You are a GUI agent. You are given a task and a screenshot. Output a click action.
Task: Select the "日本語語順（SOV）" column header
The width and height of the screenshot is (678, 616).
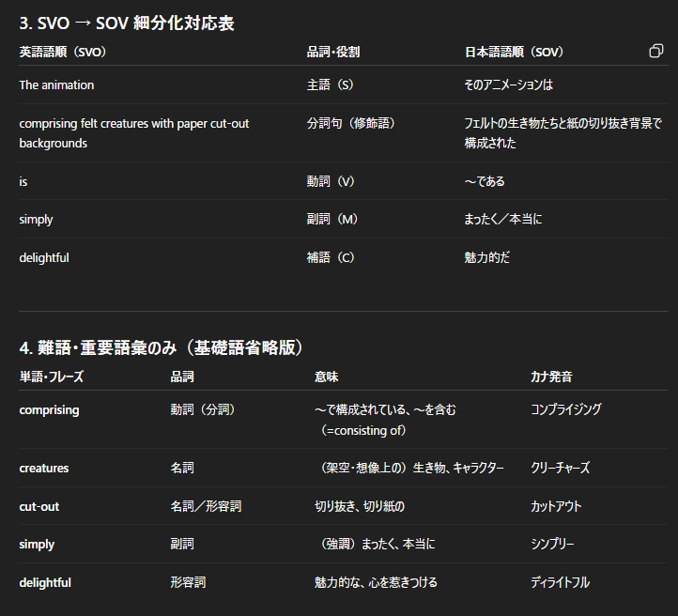(514, 52)
